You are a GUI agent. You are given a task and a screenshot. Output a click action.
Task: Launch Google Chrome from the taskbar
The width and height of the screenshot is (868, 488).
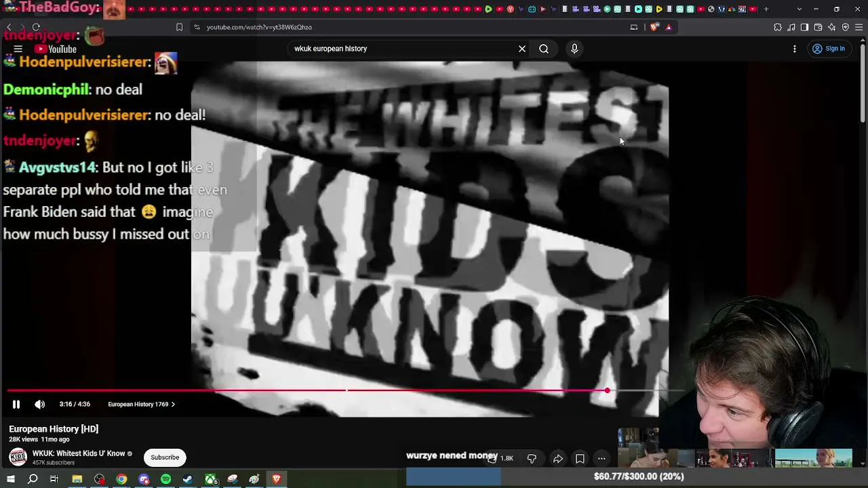coord(121,479)
